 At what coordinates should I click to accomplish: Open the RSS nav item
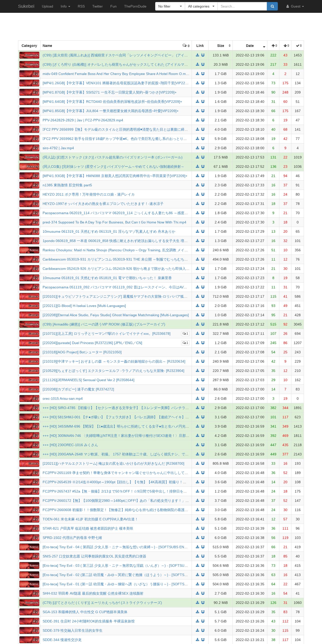81,6
